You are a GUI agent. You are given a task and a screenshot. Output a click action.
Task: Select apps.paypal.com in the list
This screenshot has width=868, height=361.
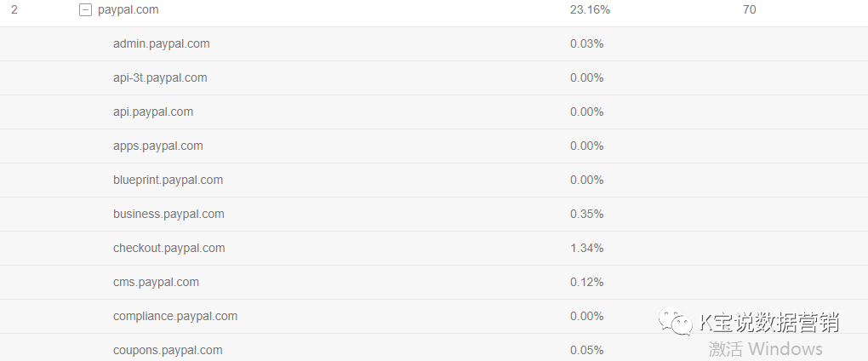click(x=157, y=146)
